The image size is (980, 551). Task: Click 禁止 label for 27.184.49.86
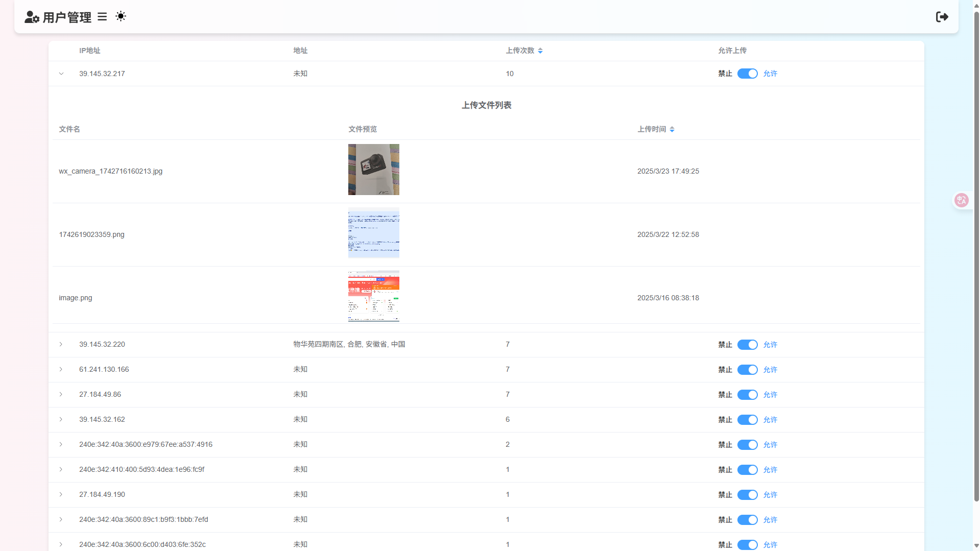click(725, 395)
